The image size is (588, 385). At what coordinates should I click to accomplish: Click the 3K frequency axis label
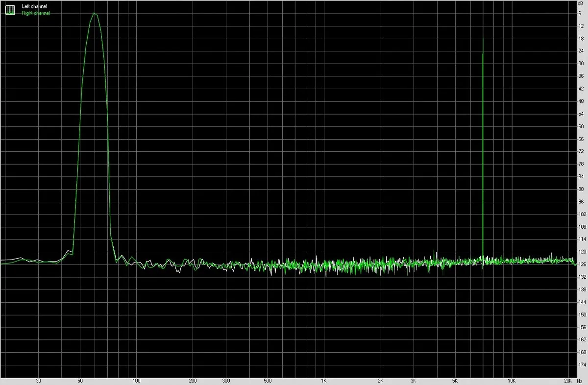click(x=413, y=381)
